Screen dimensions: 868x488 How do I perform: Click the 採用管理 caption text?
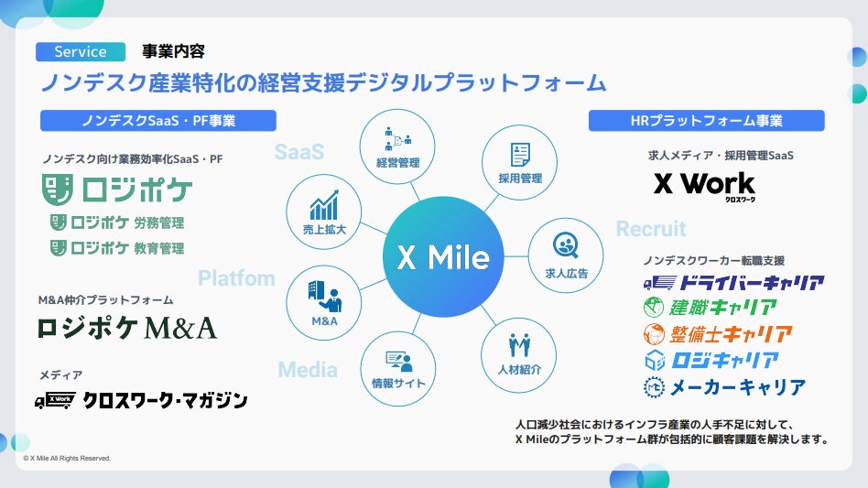[x=520, y=179]
